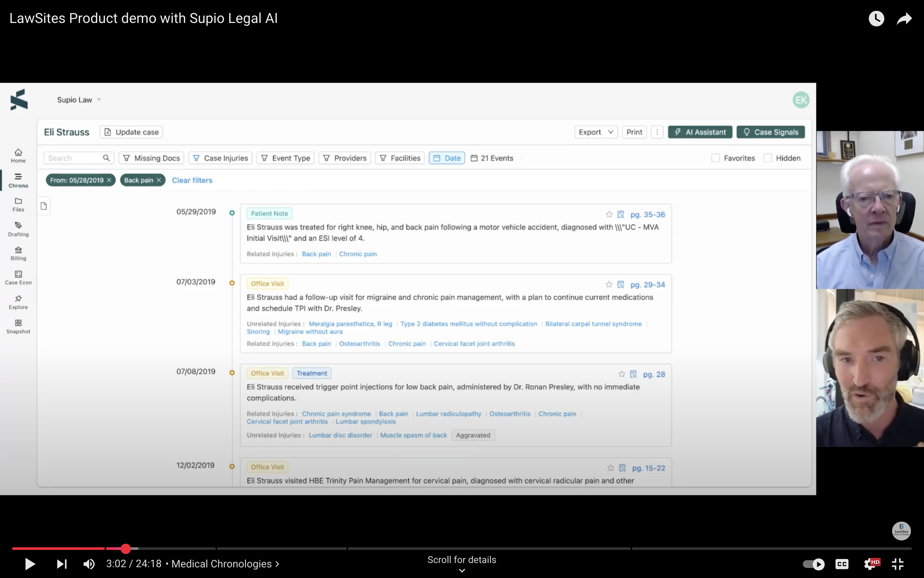Star the 07/08/2019 Treatment event
The width and height of the screenshot is (924, 578).
(x=622, y=374)
